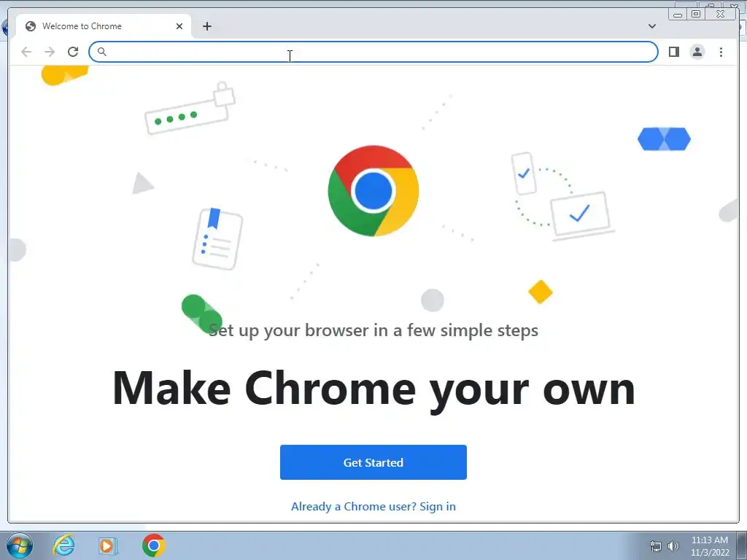Click the volume speaker icon in tray
Viewport: 747px width, 560px height.
(673, 546)
